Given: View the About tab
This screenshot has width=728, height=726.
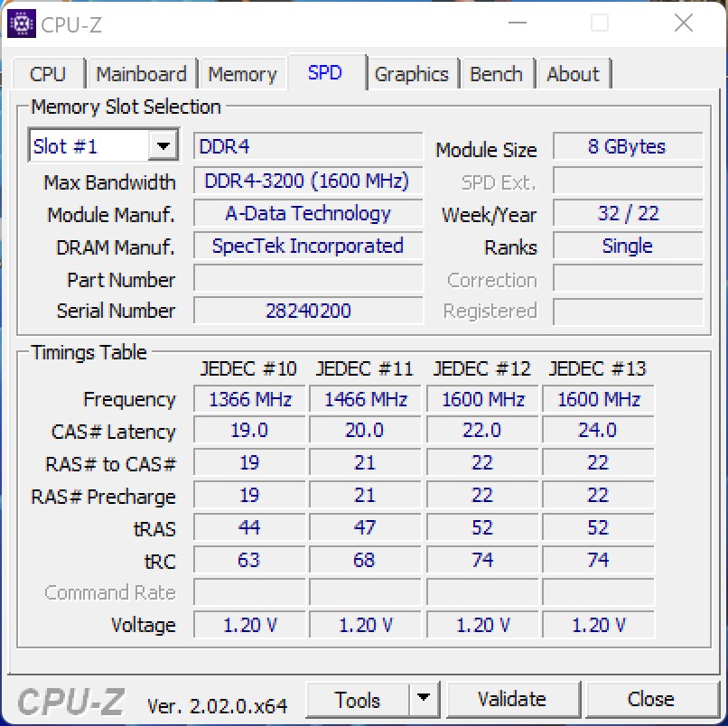Looking at the screenshot, I should (573, 74).
